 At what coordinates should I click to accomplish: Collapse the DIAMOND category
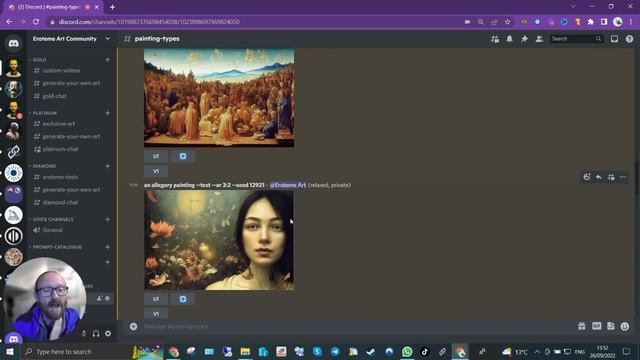[x=44, y=166]
